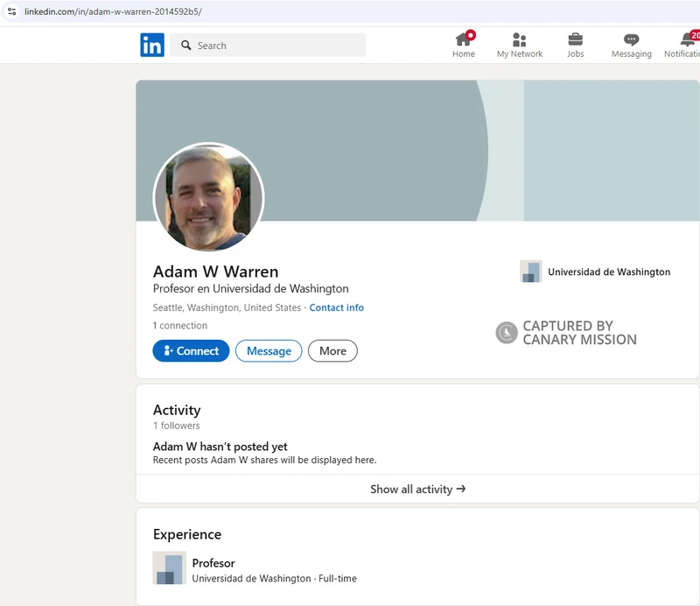The width and height of the screenshot is (700, 606).
Task: Click the magnifier icon in search box
Action: point(186,46)
